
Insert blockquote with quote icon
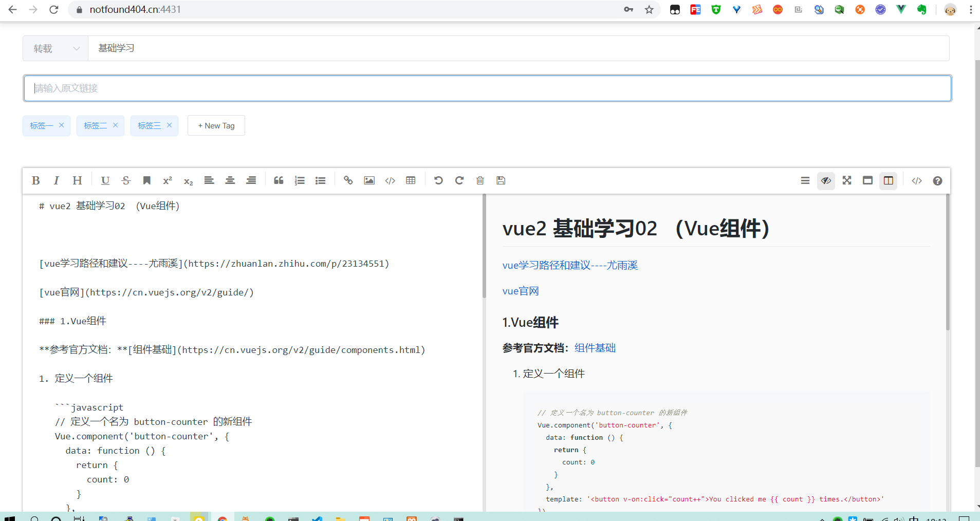(279, 180)
